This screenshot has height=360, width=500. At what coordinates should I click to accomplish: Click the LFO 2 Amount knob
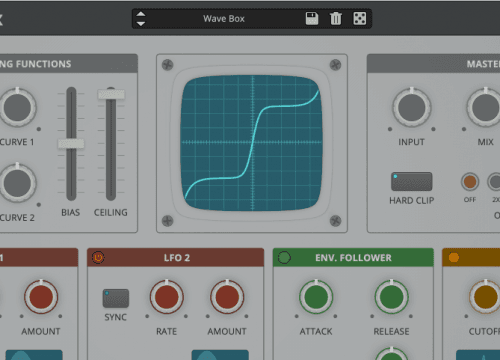tap(227, 297)
